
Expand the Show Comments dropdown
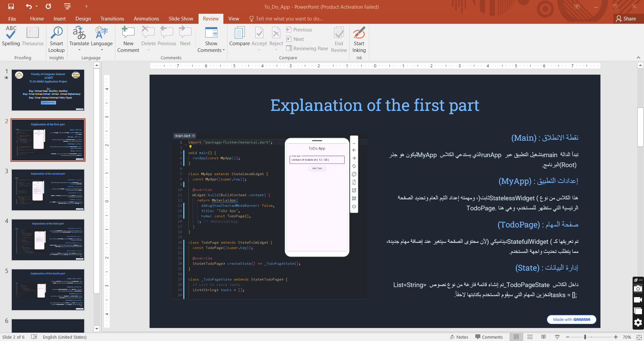tap(224, 50)
